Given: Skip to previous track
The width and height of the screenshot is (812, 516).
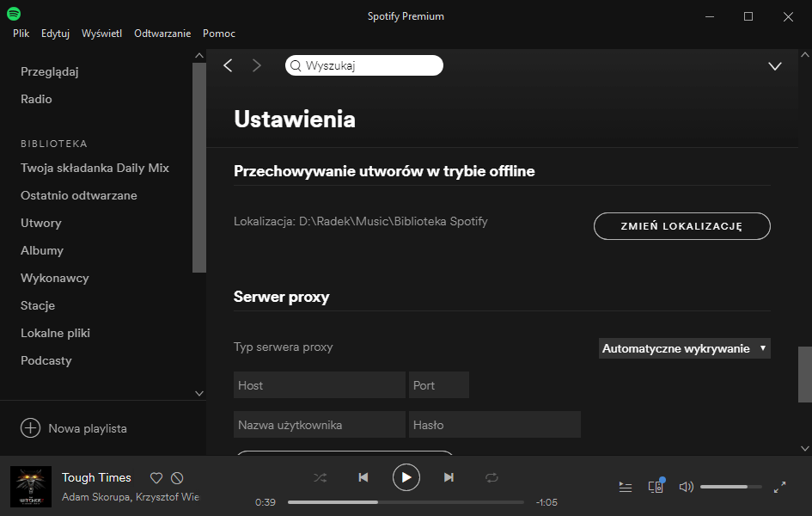Looking at the screenshot, I should (x=363, y=477).
